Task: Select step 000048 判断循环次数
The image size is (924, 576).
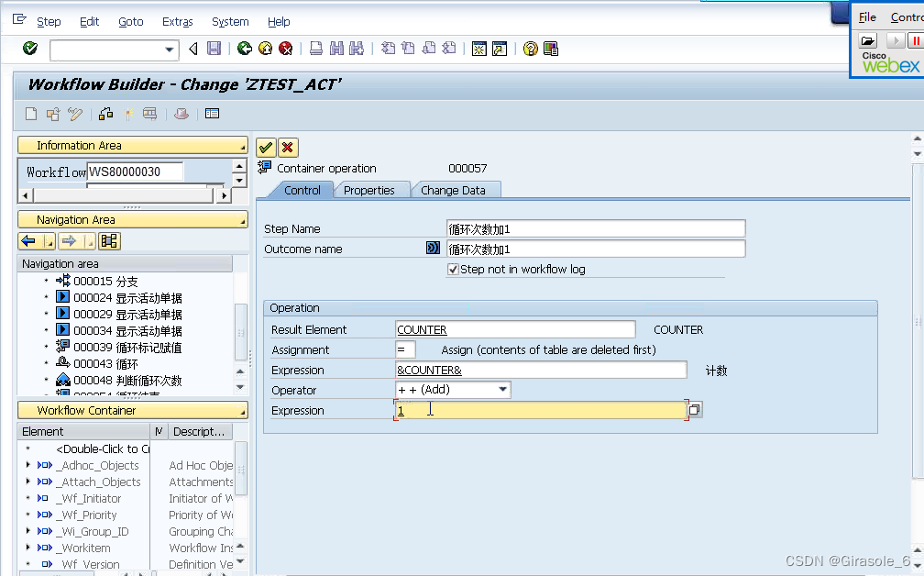Action: point(127,381)
